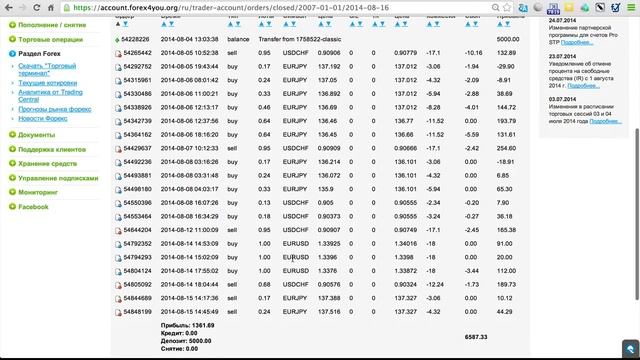The image size is (640, 360).
Task: Click order number 54498180
Action: tap(138, 189)
